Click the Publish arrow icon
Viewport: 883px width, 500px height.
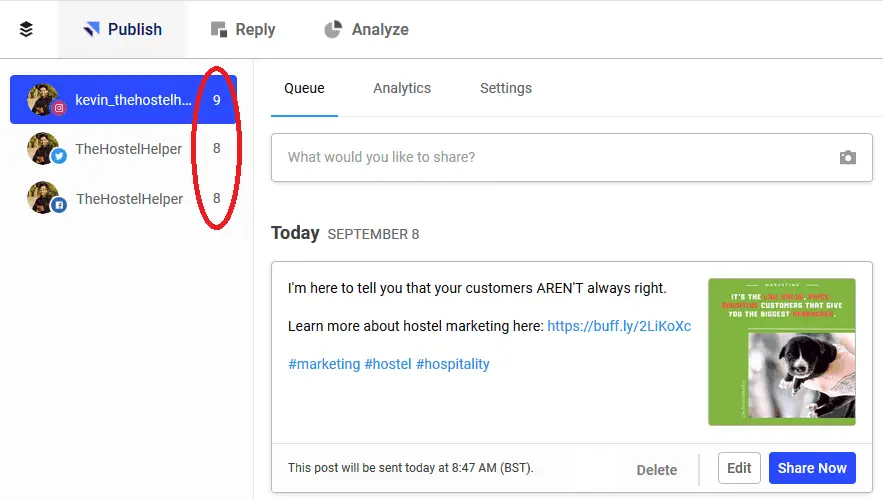91,29
